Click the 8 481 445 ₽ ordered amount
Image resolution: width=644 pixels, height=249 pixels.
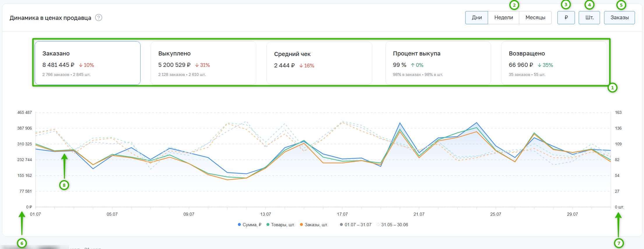58,65
